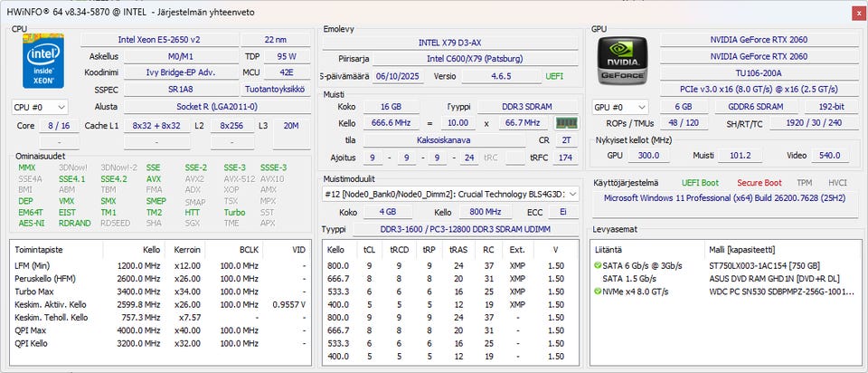
Task: Open the GPU #0 selector dropdown
Action: [620, 107]
